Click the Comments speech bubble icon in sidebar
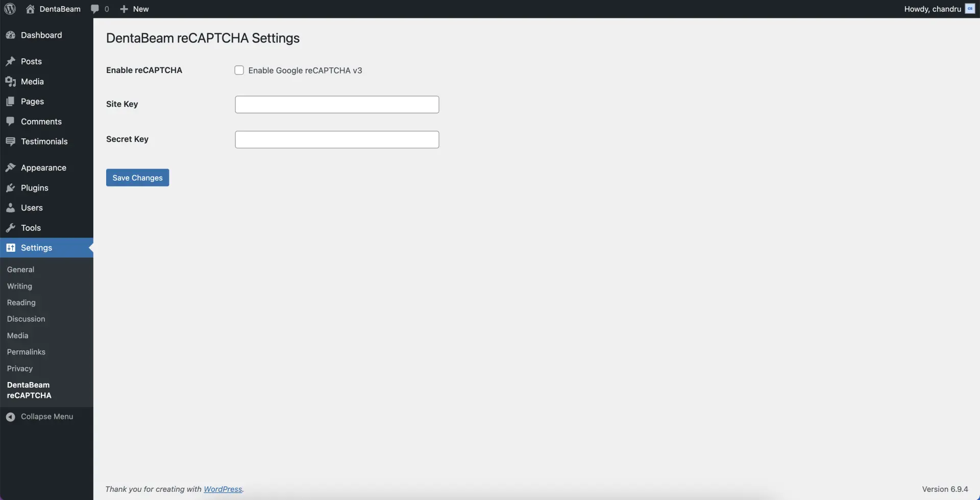Screen dimensions: 980x500 point(10,121)
